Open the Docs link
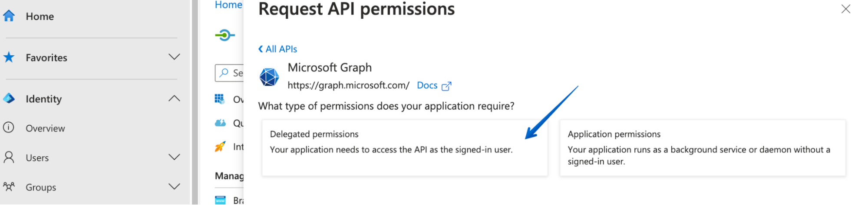Viewport: 868px width, 205px height. click(x=427, y=85)
